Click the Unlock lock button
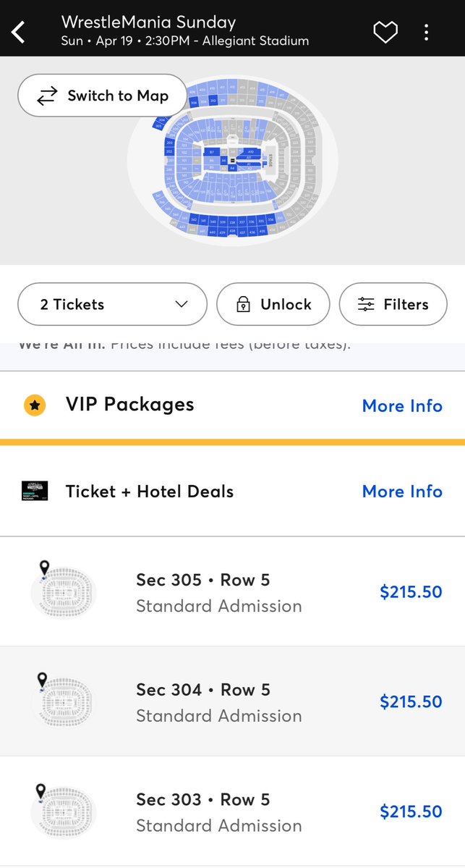Image resolution: width=465 pixels, height=868 pixels. 273,304
